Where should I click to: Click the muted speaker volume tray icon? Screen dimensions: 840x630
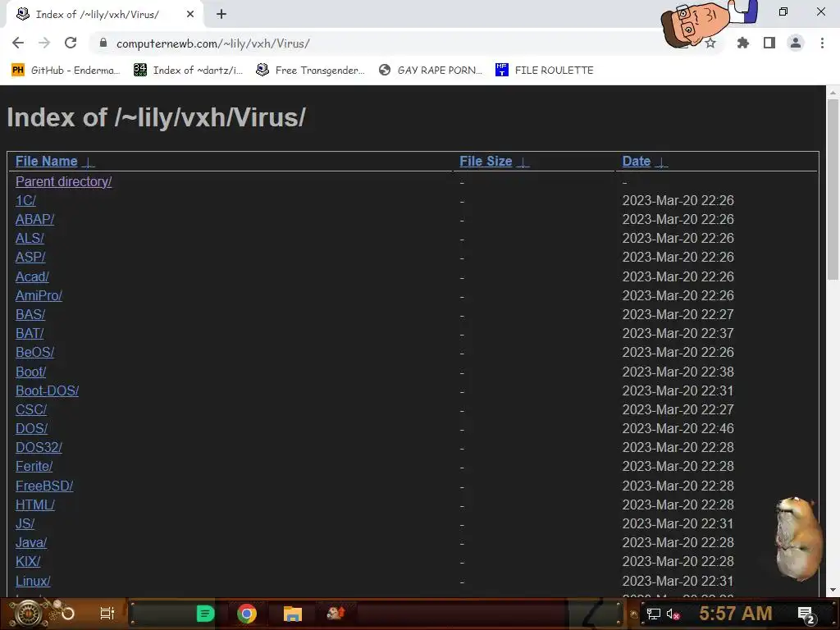[673, 614]
